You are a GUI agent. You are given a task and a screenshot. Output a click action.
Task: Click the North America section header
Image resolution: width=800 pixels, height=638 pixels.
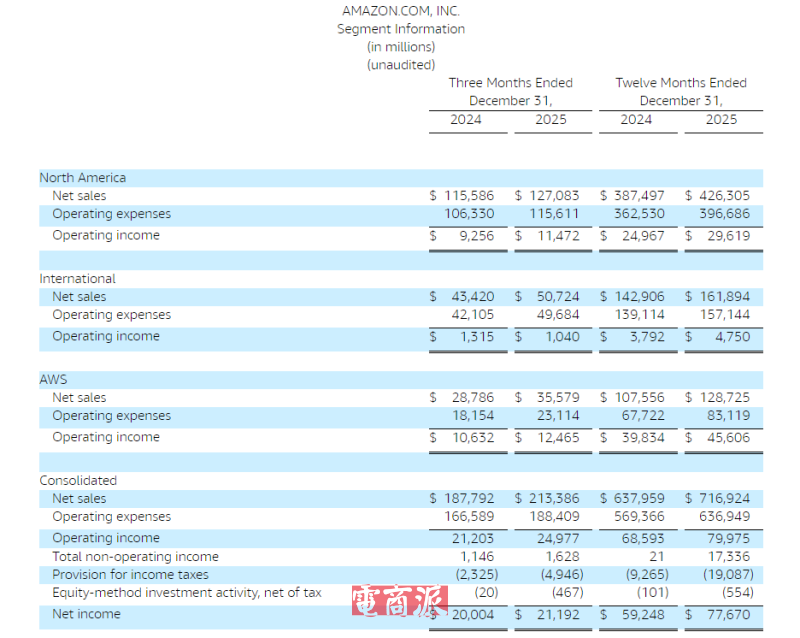pyautogui.click(x=83, y=178)
